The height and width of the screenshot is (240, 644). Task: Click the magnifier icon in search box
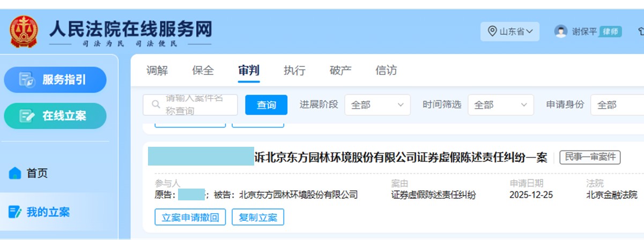[x=156, y=104]
